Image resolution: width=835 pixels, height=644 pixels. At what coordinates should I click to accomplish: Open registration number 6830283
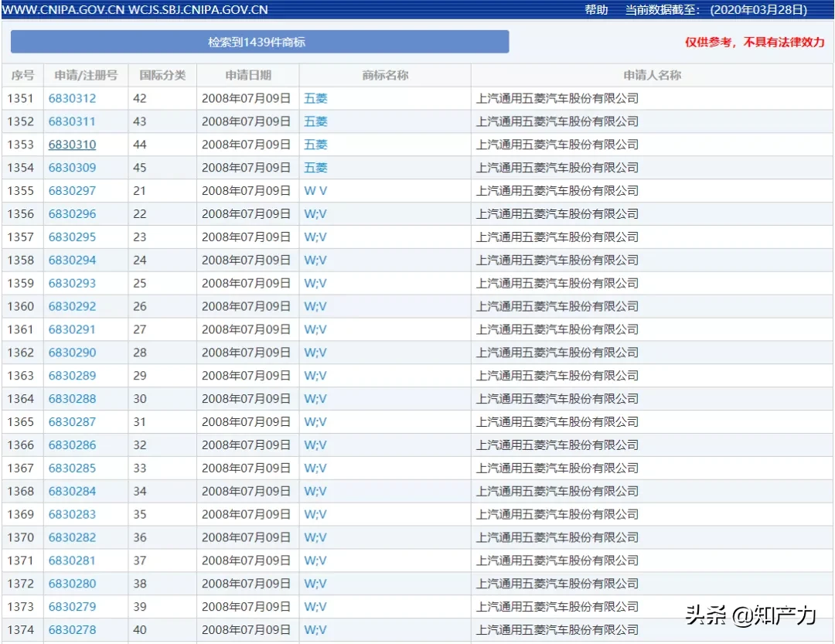point(73,515)
